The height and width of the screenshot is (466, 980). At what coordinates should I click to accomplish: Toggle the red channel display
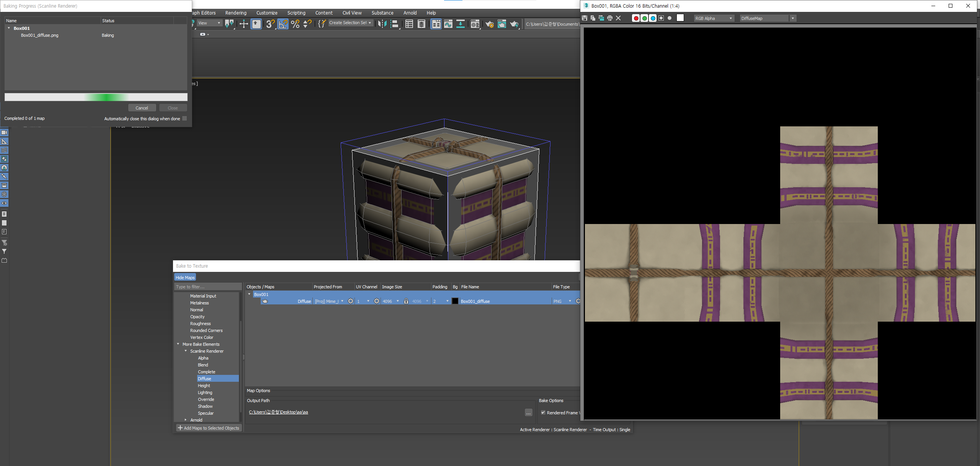click(636, 18)
